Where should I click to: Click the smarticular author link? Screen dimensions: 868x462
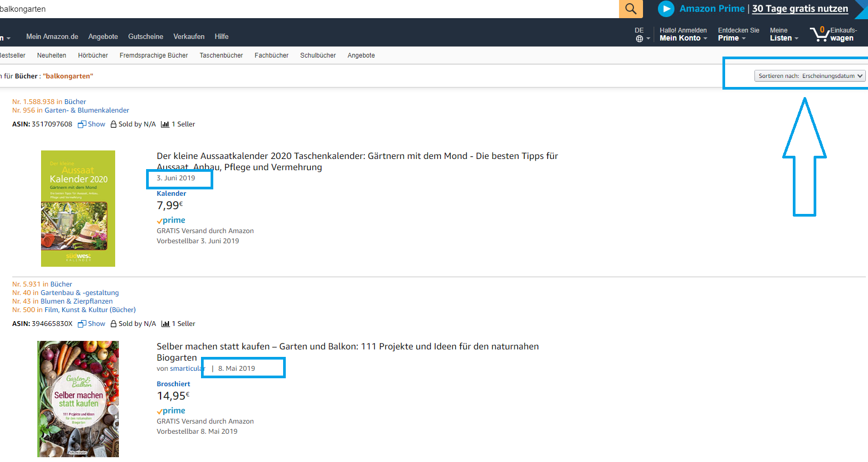[187, 368]
